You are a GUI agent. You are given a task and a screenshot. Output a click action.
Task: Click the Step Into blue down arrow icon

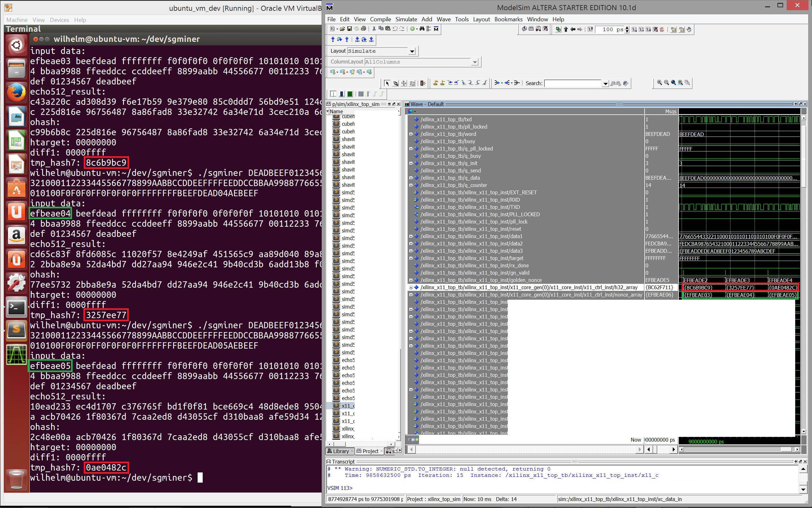[x=333, y=40]
